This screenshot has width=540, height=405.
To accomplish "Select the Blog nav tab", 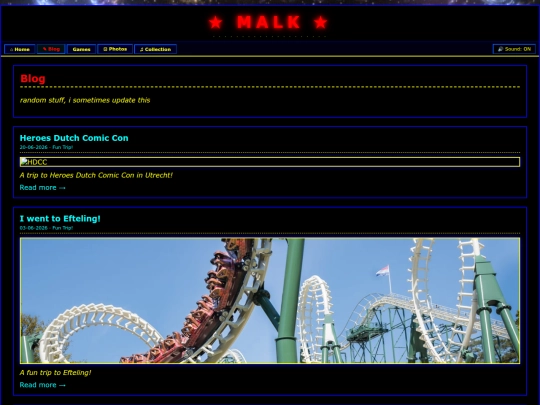I will (51, 49).
